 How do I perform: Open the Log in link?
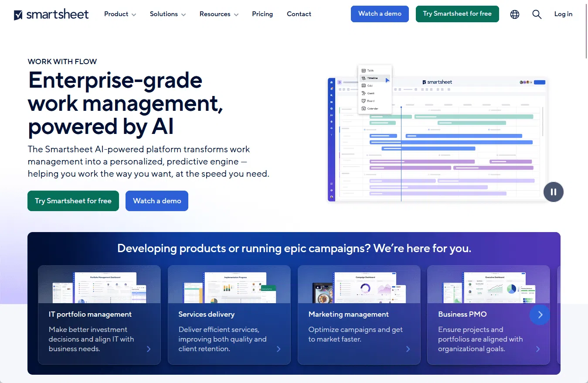click(x=563, y=14)
